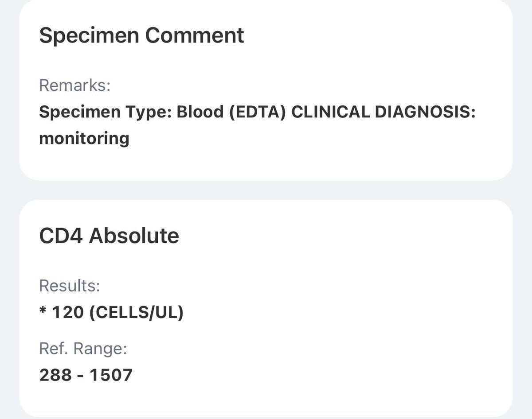Screen dimensions: 532x419
Task: Click the word "Specimen" in the top heading
Action: point(89,35)
